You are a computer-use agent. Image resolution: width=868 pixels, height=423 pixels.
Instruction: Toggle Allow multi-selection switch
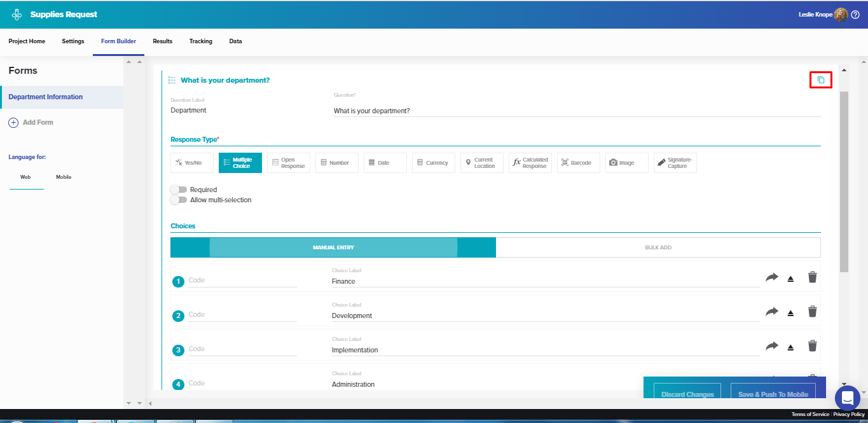click(179, 200)
